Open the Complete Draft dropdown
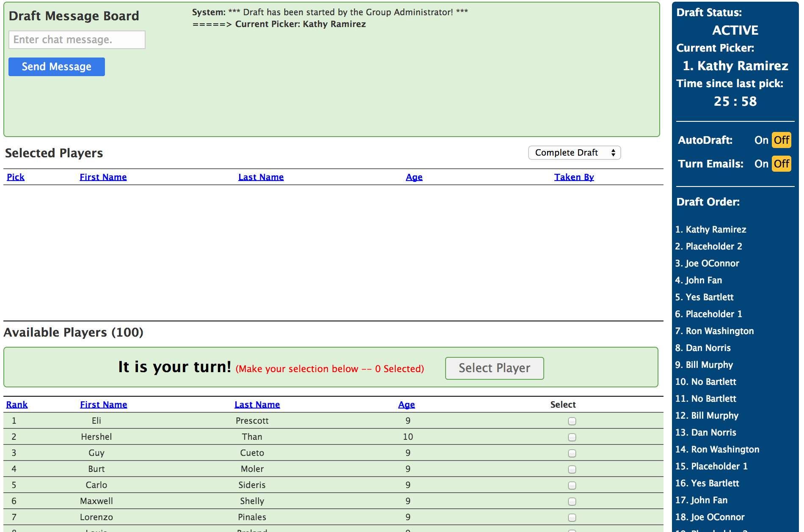Image resolution: width=804 pixels, height=532 pixels. 574,153
